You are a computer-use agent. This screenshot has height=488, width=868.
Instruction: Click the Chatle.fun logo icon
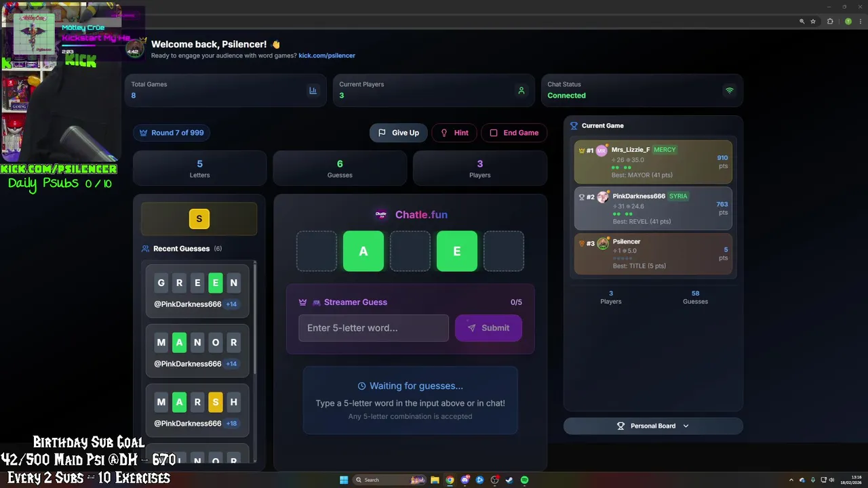pos(381,215)
